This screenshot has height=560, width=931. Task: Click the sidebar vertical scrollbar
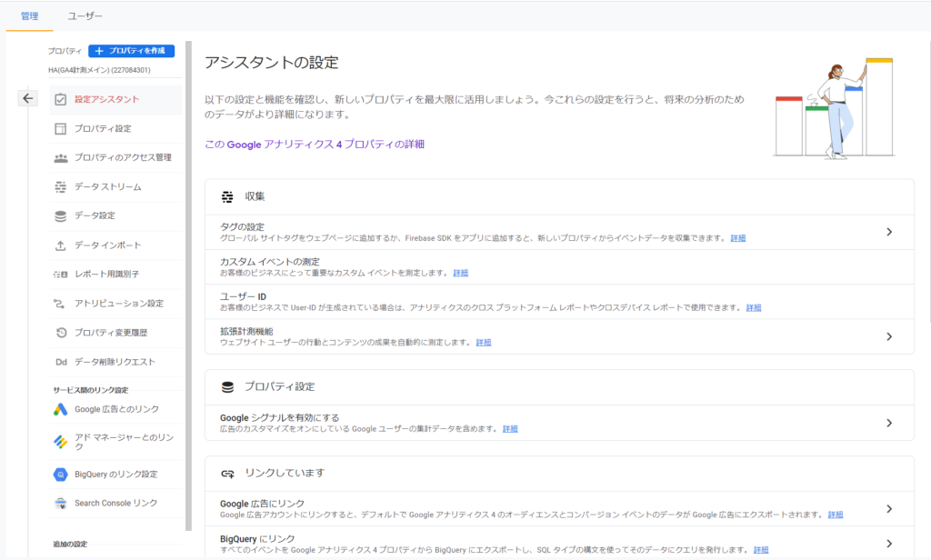tap(188, 285)
